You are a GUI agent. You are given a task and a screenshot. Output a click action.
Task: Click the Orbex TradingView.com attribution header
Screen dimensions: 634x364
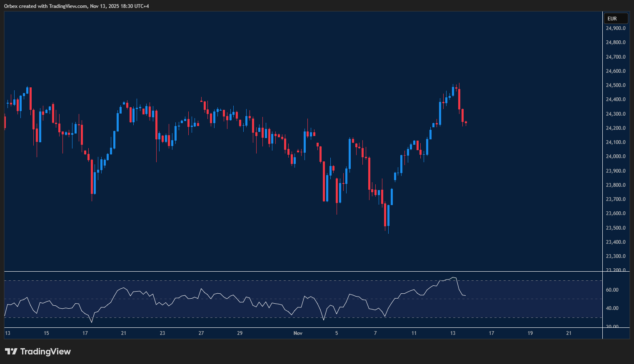tap(76, 6)
